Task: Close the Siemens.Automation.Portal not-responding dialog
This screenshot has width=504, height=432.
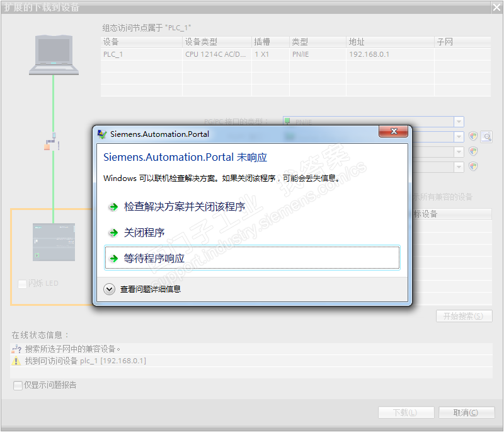Action: tap(393, 131)
